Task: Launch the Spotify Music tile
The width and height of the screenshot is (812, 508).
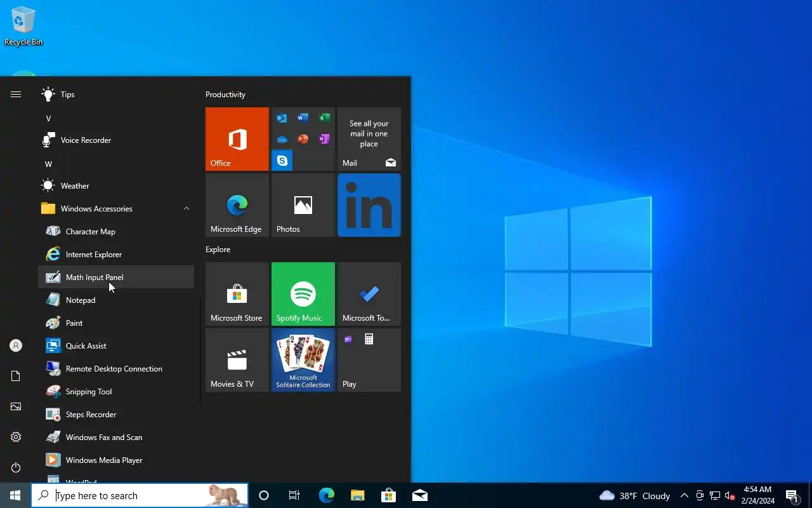Action: pyautogui.click(x=303, y=294)
